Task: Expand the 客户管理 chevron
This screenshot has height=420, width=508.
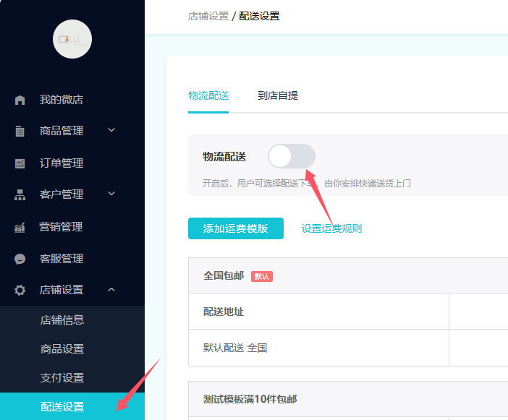Action: click(111, 194)
